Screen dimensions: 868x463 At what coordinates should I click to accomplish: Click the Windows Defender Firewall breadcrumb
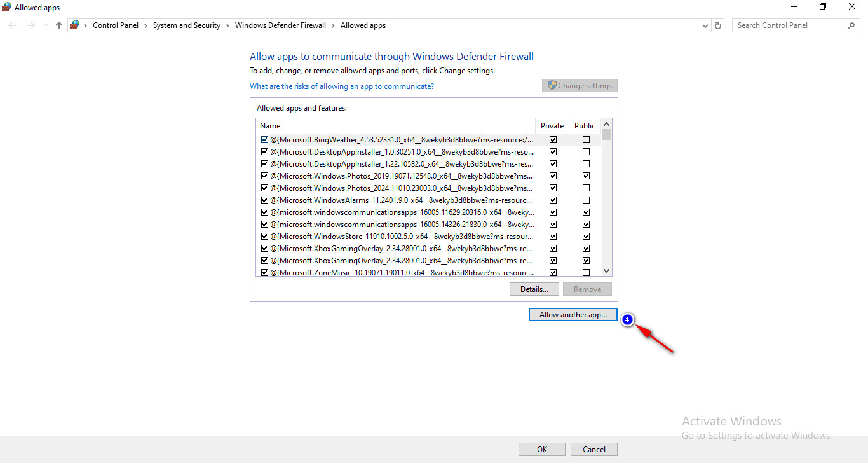tap(280, 25)
